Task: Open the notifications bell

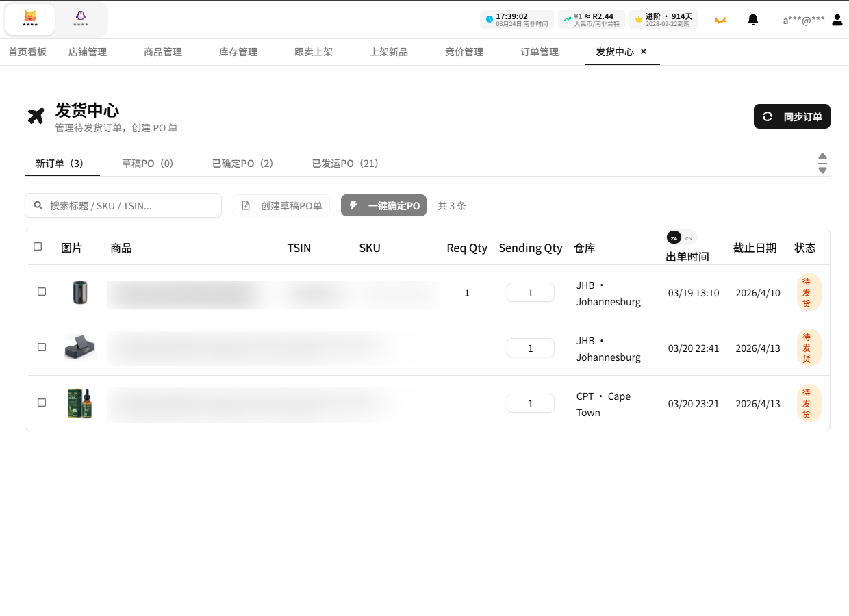Action: pos(753,19)
